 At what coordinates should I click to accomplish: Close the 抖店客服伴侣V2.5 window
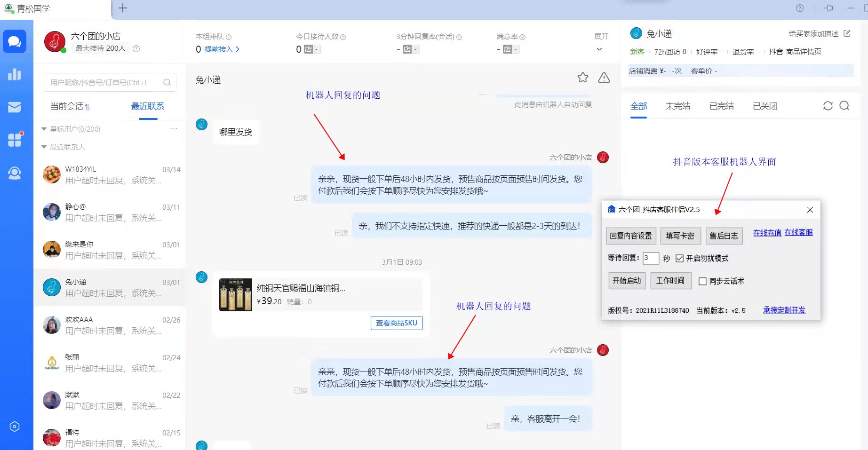tap(810, 210)
